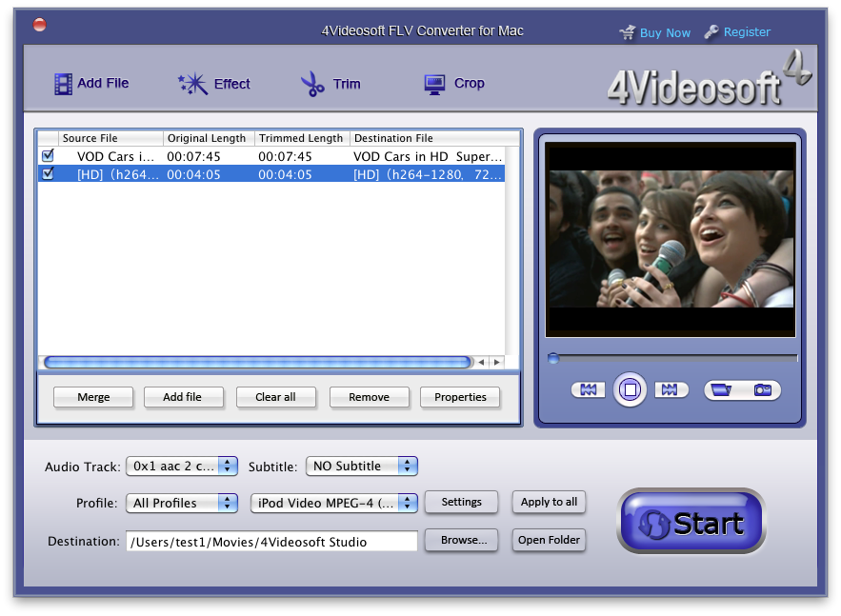841x616 pixels.
Task: Click the Add File filmstrip icon
Action: point(63,84)
